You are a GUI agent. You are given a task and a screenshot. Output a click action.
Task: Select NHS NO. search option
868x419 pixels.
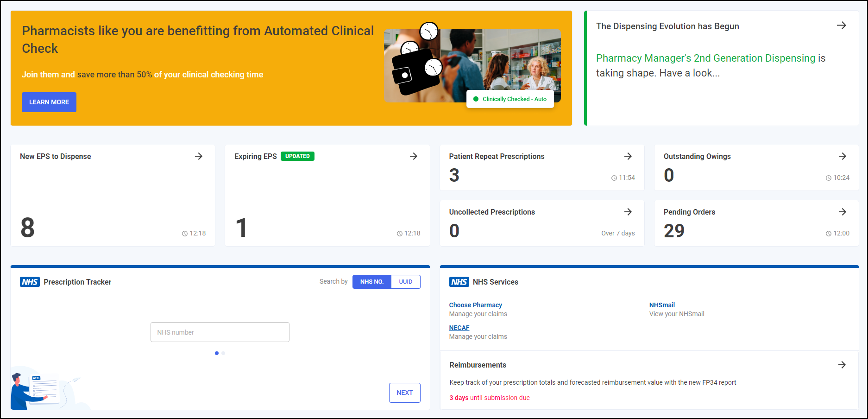pyautogui.click(x=372, y=282)
